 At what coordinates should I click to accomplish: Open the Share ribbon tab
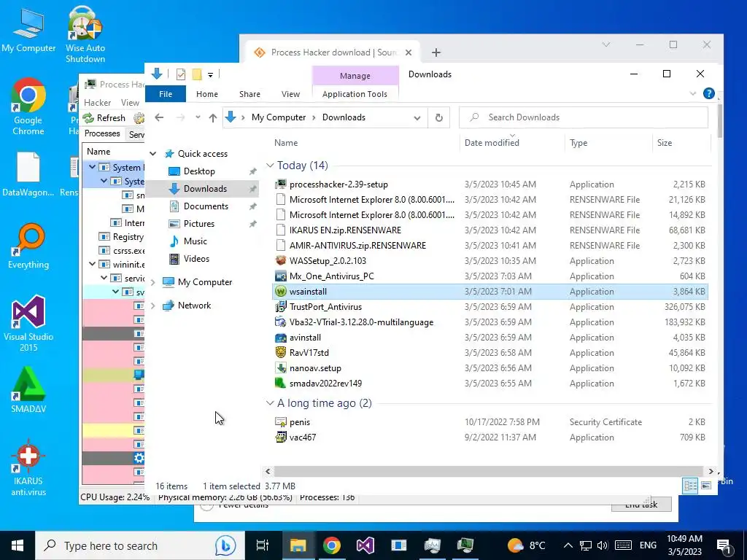click(249, 94)
